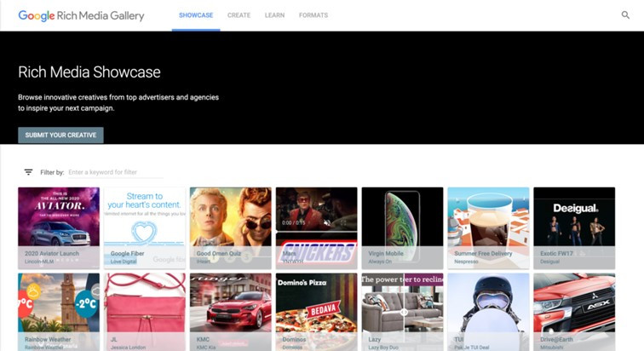Image resolution: width=644 pixels, height=351 pixels.
Task: Open the Rainbow Weather creative card
Action: tap(59, 312)
